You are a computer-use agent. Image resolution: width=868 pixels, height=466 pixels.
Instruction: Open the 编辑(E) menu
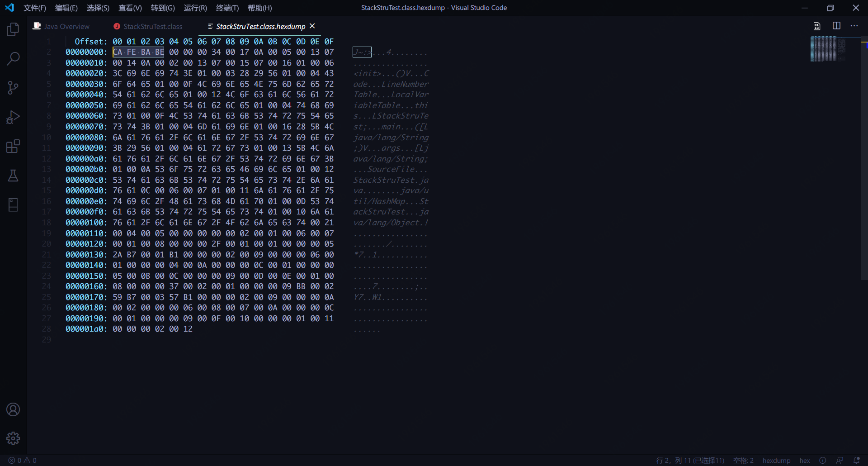click(x=66, y=8)
